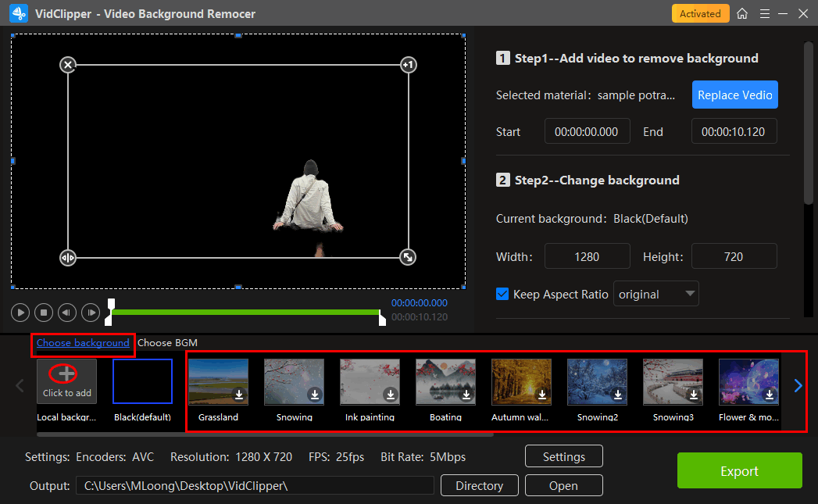Uncheck Keep Aspect Ratio checkbox
Image resolution: width=818 pixels, height=504 pixels.
click(x=503, y=295)
